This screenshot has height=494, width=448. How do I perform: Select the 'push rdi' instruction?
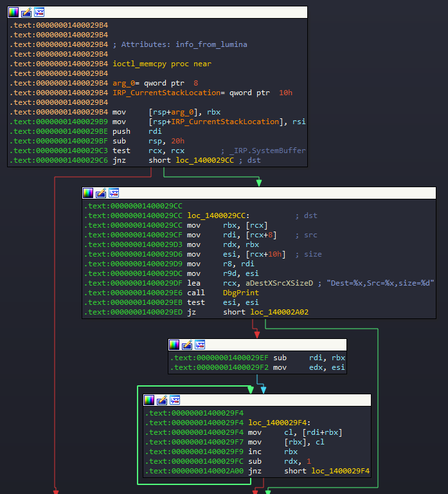[x=137, y=131]
